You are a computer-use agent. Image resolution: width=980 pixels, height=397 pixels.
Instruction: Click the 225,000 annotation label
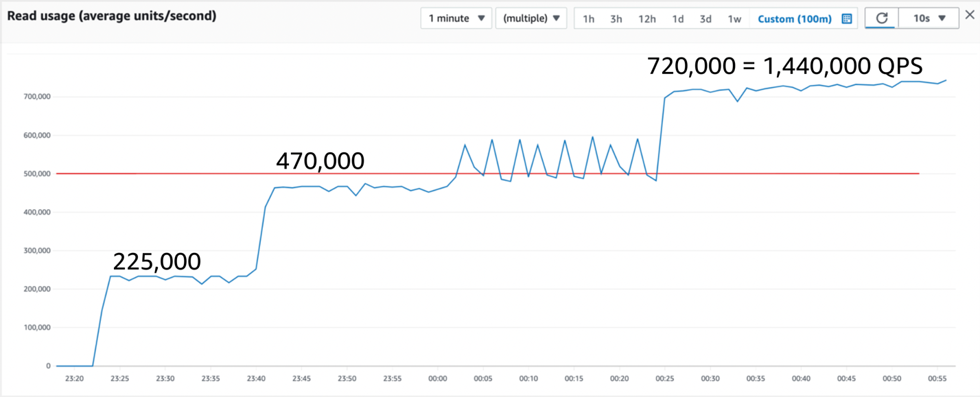tap(157, 261)
